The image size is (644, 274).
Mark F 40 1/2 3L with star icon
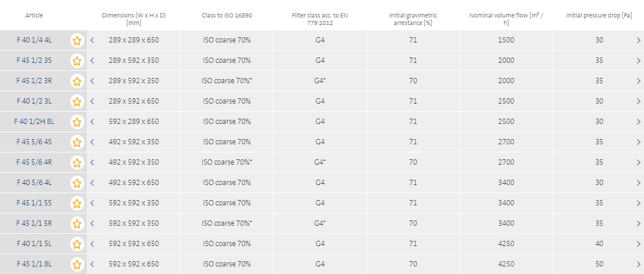[x=77, y=101]
